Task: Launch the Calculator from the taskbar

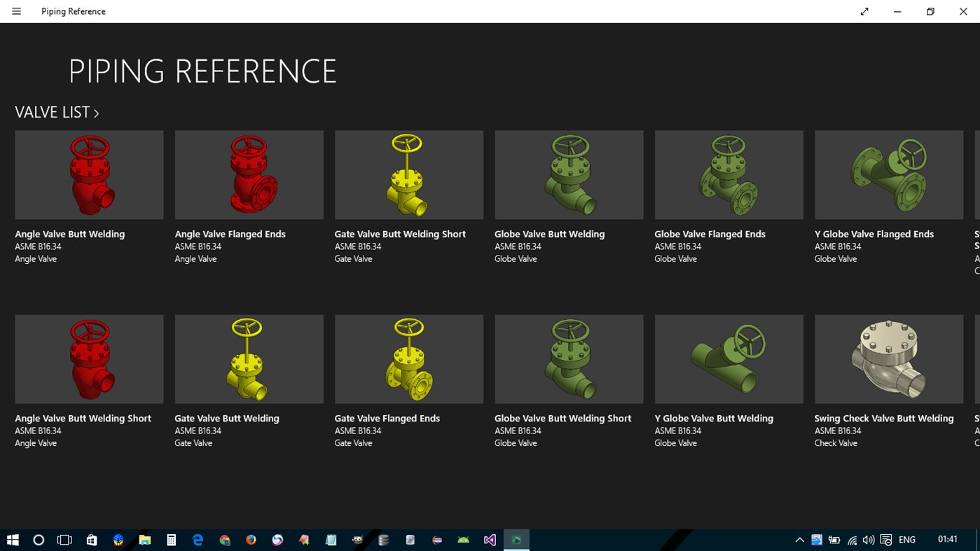Action: coord(171,539)
